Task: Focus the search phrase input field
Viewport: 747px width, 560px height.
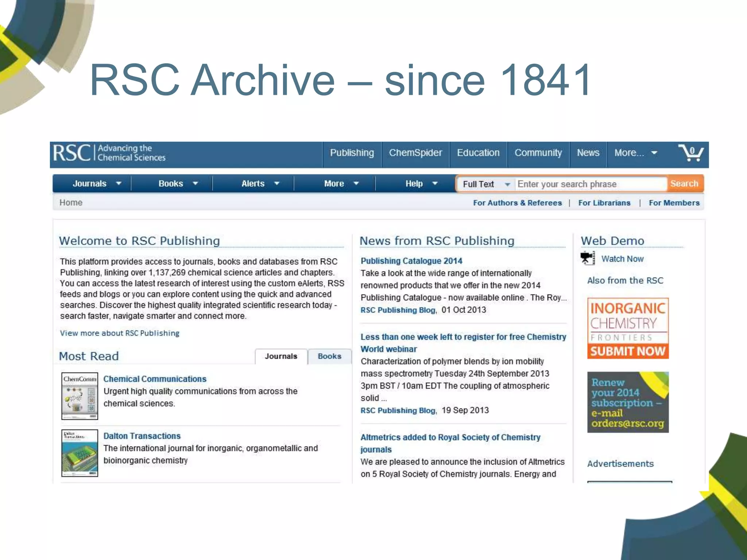Action: (x=591, y=184)
